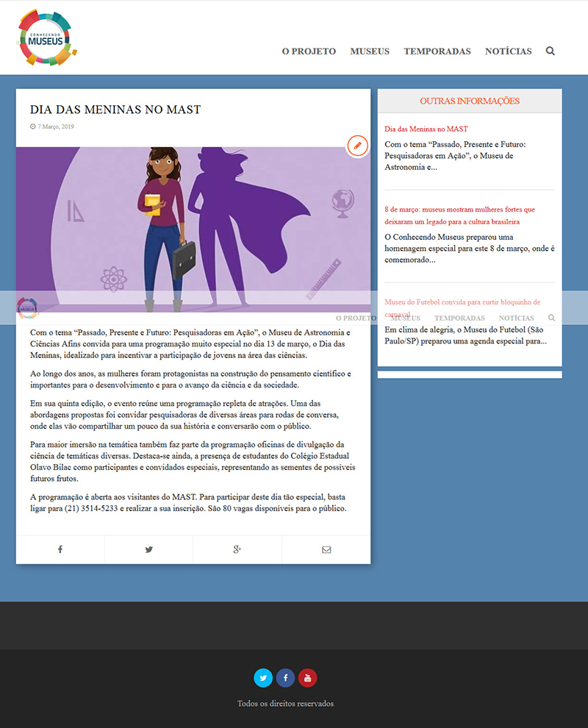Open search via the top header magnifier icon
Screen dimensions: 588x728
(x=551, y=51)
